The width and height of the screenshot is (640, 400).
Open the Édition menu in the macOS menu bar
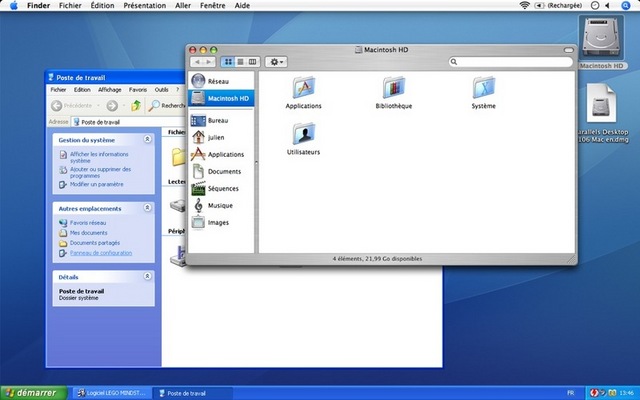point(102,5)
